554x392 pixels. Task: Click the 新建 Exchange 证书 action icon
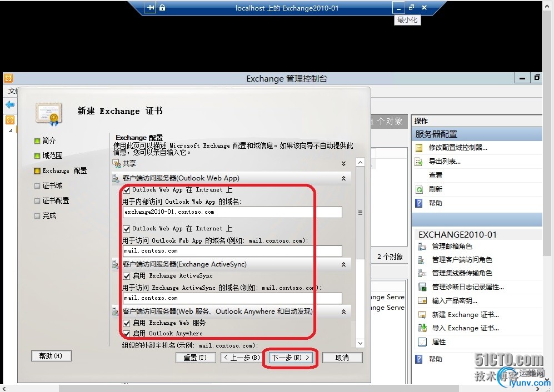tap(422, 315)
